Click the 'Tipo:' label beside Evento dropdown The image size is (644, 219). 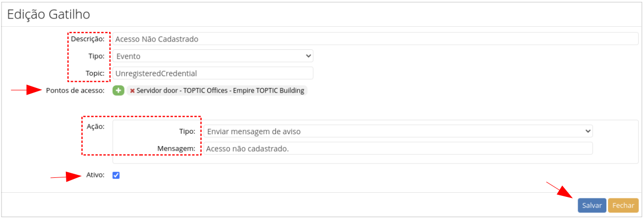point(97,56)
